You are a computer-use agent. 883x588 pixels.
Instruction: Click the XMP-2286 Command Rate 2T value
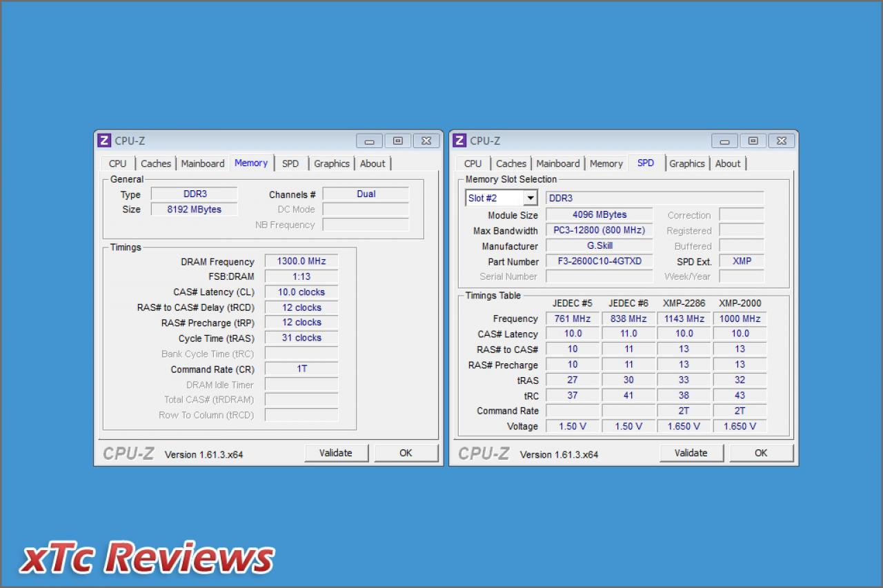[684, 411]
